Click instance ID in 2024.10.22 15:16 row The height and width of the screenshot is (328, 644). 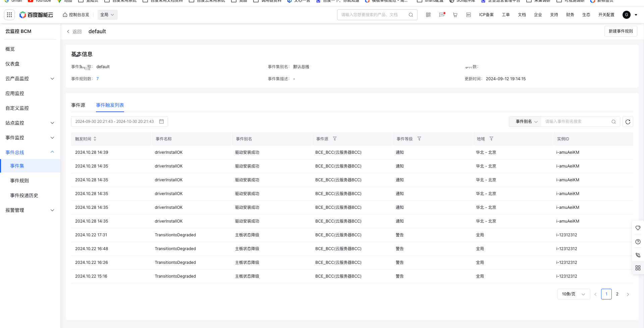567,276
